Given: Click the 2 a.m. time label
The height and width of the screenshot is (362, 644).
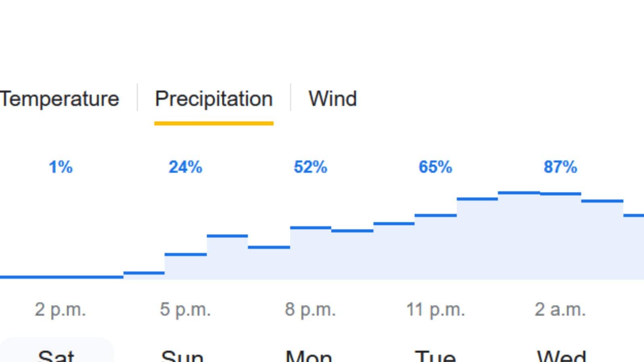Looking at the screenshot, I should tap(560, 310).
